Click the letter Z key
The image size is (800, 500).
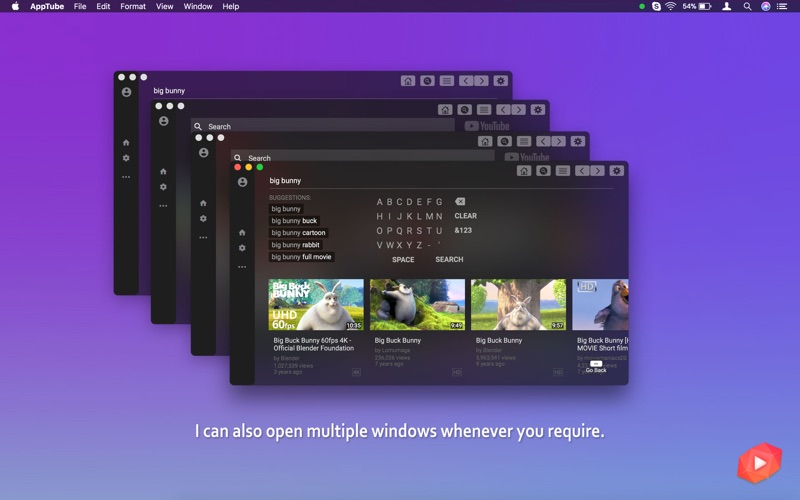pos(419,245)
